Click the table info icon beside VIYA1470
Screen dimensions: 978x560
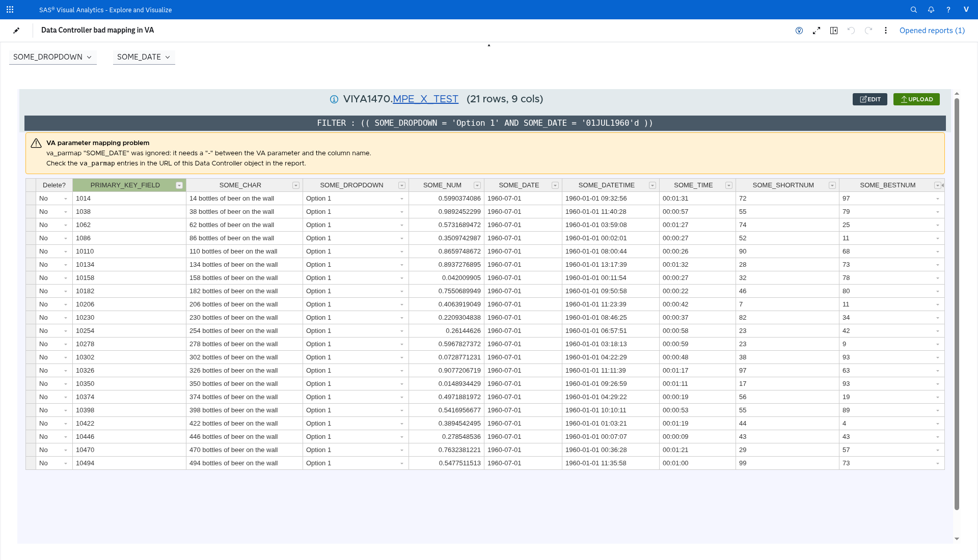(334, 99)
